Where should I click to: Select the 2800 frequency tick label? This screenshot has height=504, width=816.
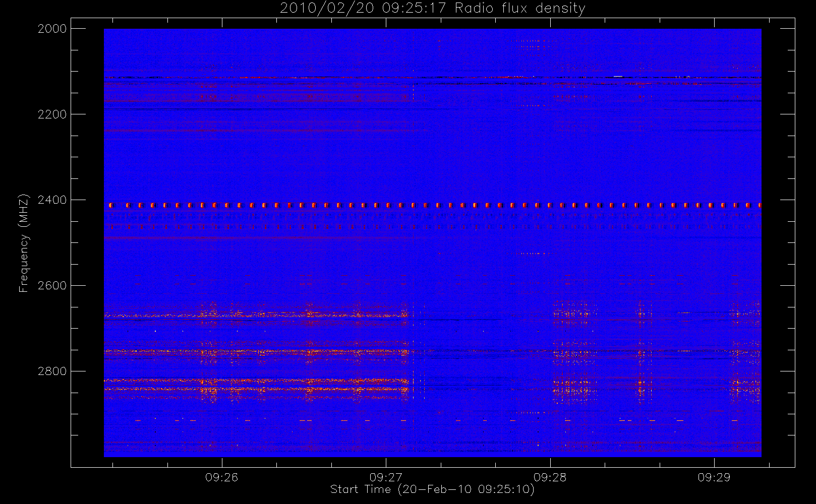click(x=52, y=371)
